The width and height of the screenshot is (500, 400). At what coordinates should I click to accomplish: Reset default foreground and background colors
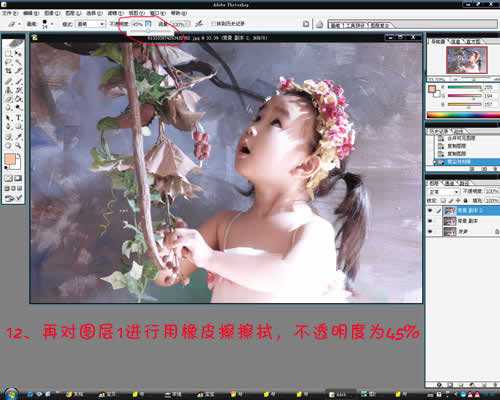click(6, 168)
